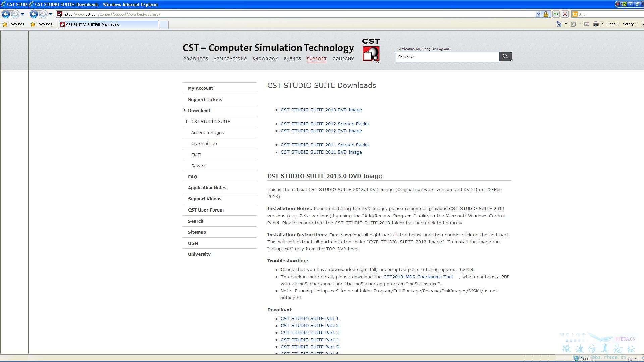Viewport: 644px width, 362px height.
Task: Click the red record dot in title bar overlay
Action: tap(618, 4)
